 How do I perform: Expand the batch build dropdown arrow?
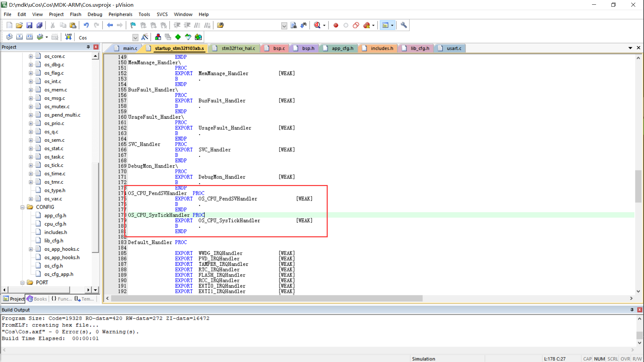click(47, 37)
